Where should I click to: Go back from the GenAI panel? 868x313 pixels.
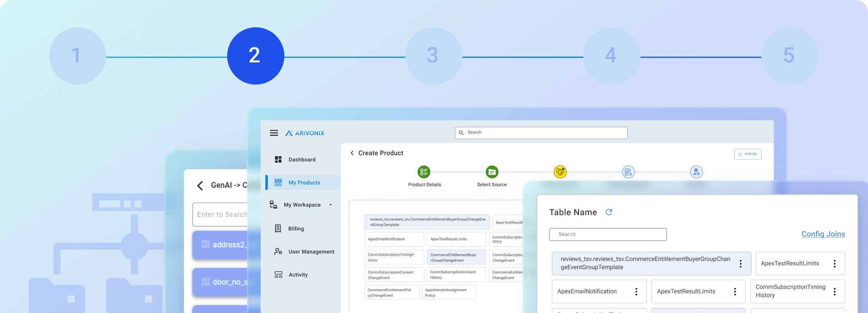click(x=200, y=185)
